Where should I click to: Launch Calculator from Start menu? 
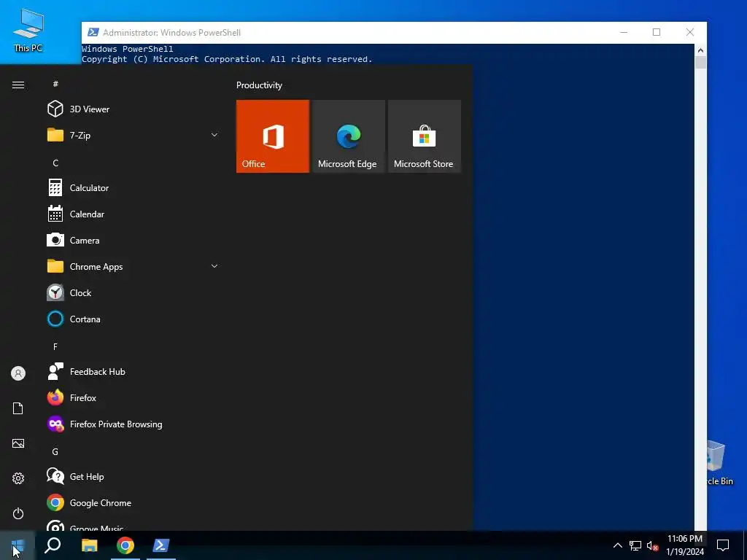click(133, 188)
